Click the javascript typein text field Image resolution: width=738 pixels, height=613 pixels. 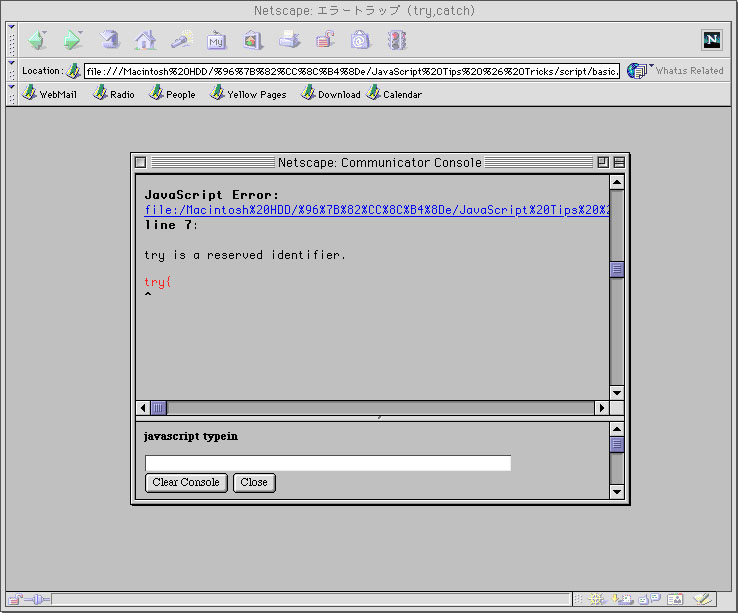[x=328, y=463]
